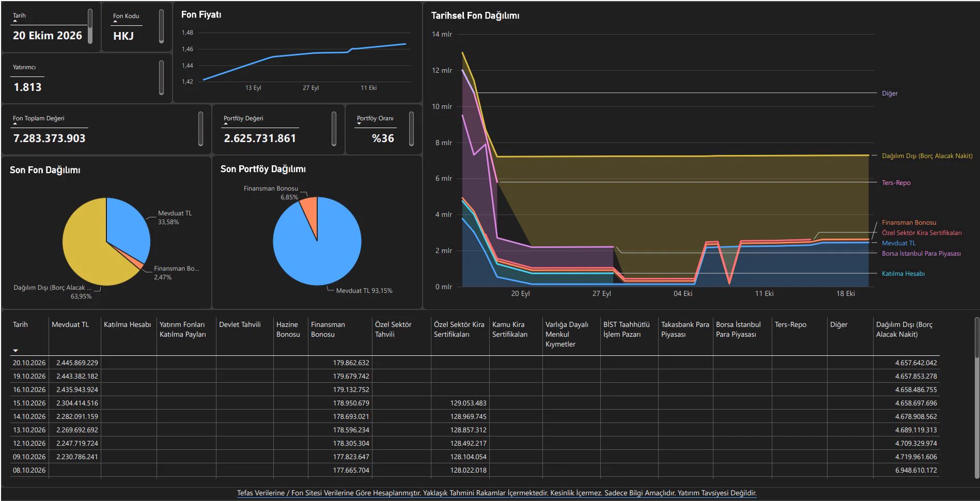The image size is (980, 501).
Task: Click the Fon Fiyatı line chart title
Action: pos(201,14)
